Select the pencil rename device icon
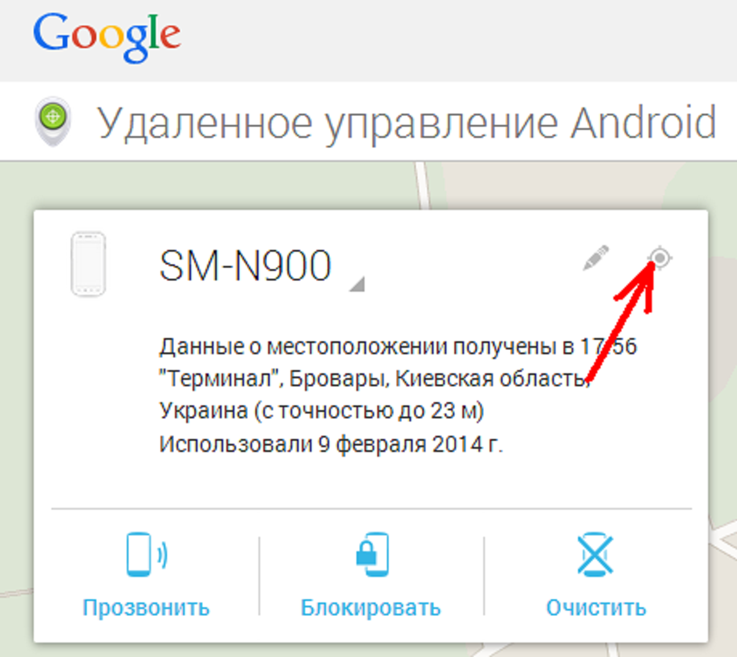Viewport: 737px width, 657px height. pyautogui.click(x=596, y=258)
